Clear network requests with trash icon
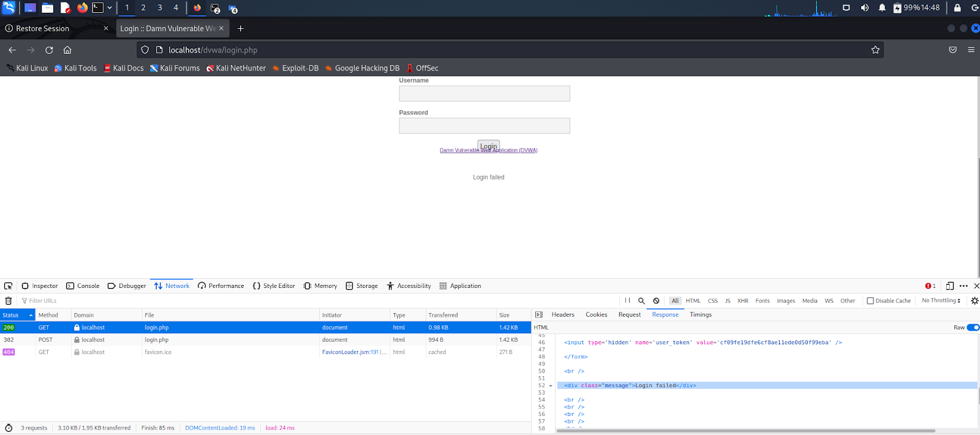980x435 pixels. 9,301
